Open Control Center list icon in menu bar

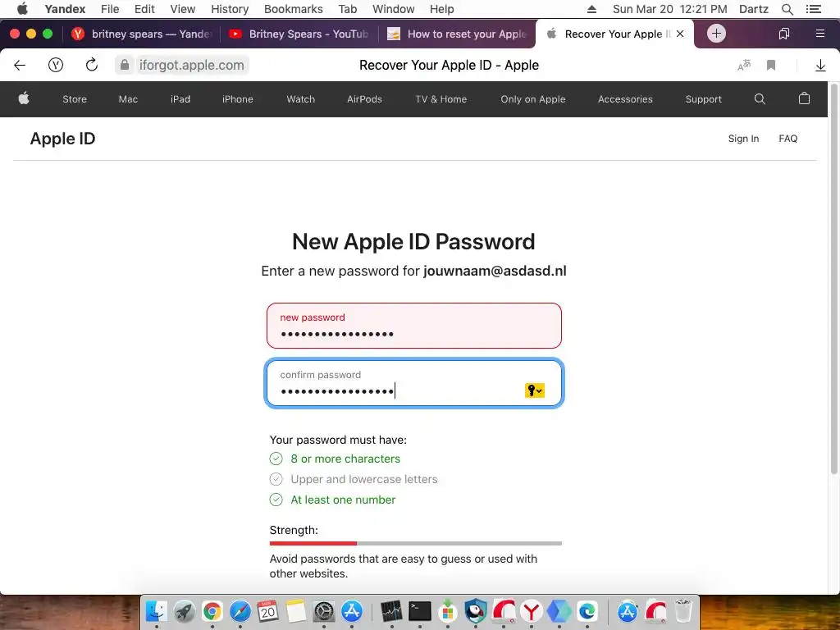814,9
